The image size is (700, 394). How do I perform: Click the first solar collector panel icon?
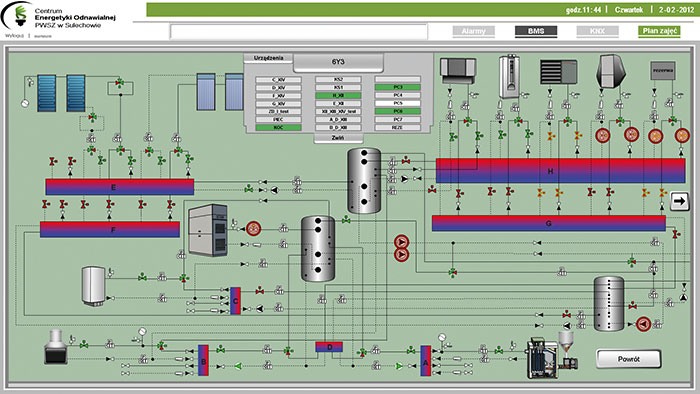[46, 93]
